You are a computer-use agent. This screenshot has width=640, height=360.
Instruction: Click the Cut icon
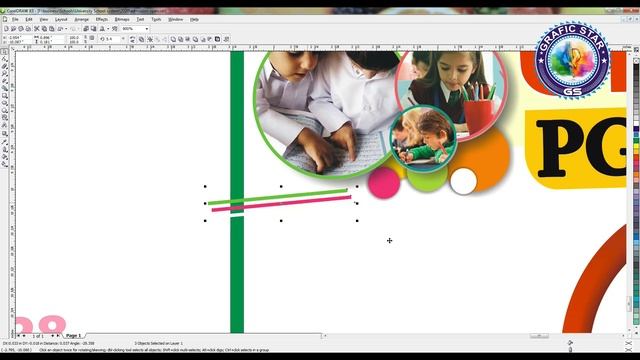36,29
